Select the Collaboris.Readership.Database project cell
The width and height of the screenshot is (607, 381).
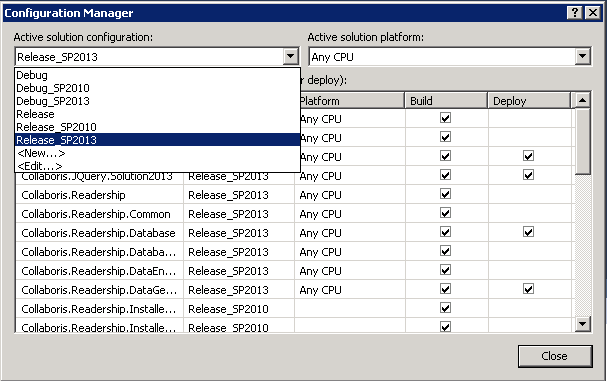coord(99,233)
